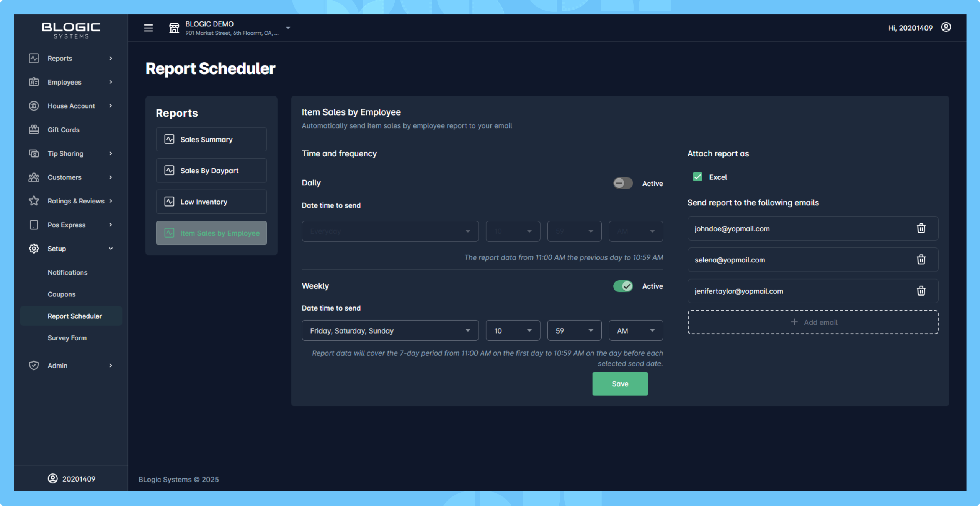Viewport: 980px width, 506px height.
Task: Click the store icon beside BLOGIC DEMO
Action: click(174, 28)
